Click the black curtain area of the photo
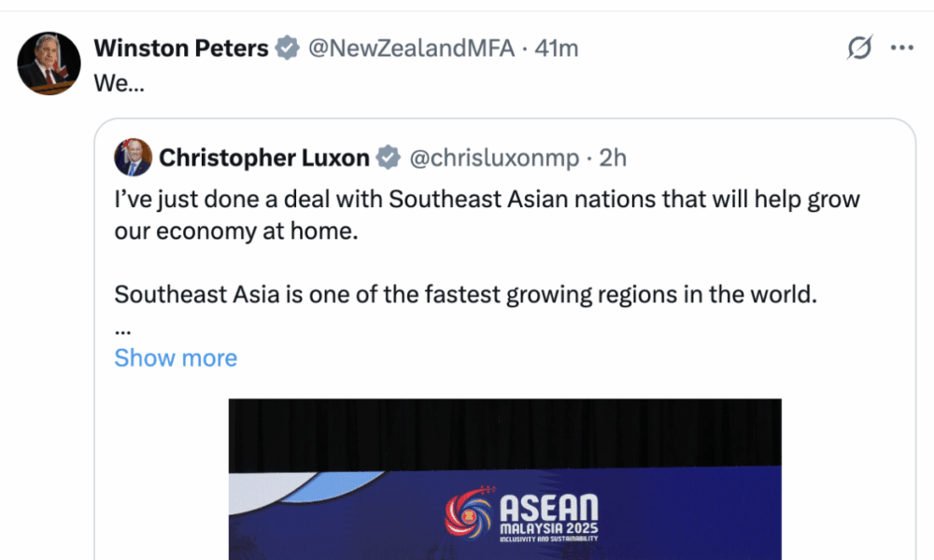Viewport: 934px width, 560px height. point(504,431)
